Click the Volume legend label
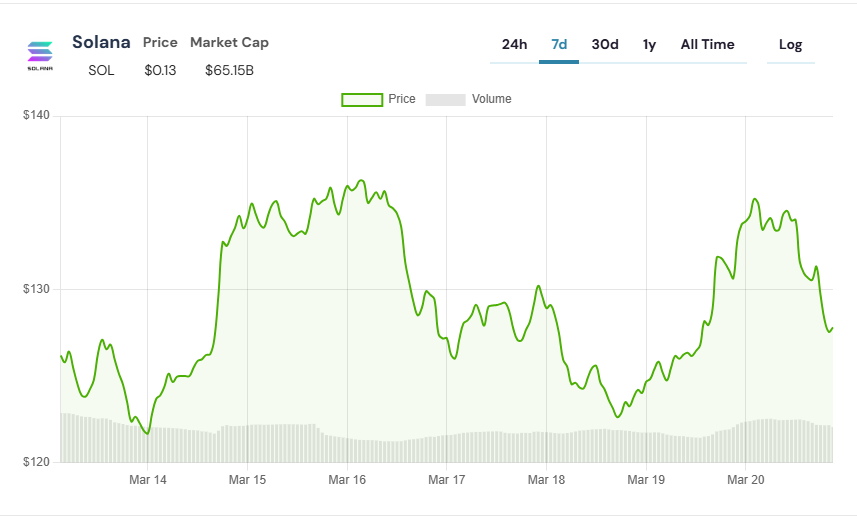 [x=491, y=99]
